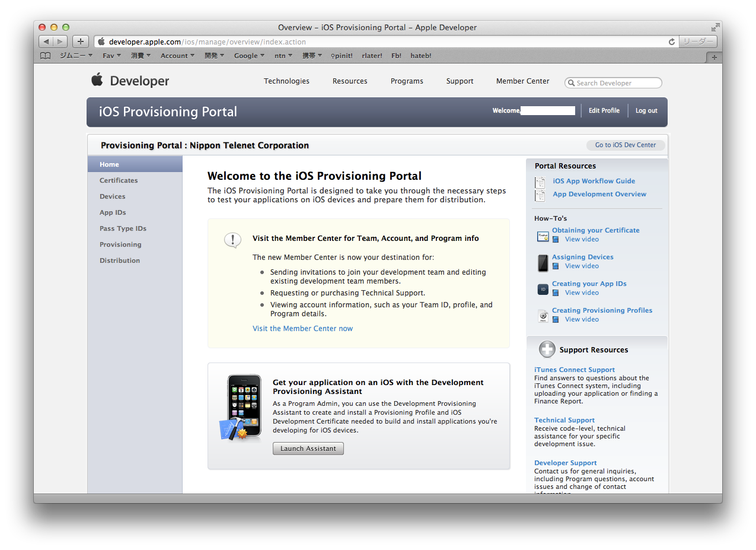Follow Visit the Member Center now link
This screenshot has height=550, width=756.
point(302,329)
